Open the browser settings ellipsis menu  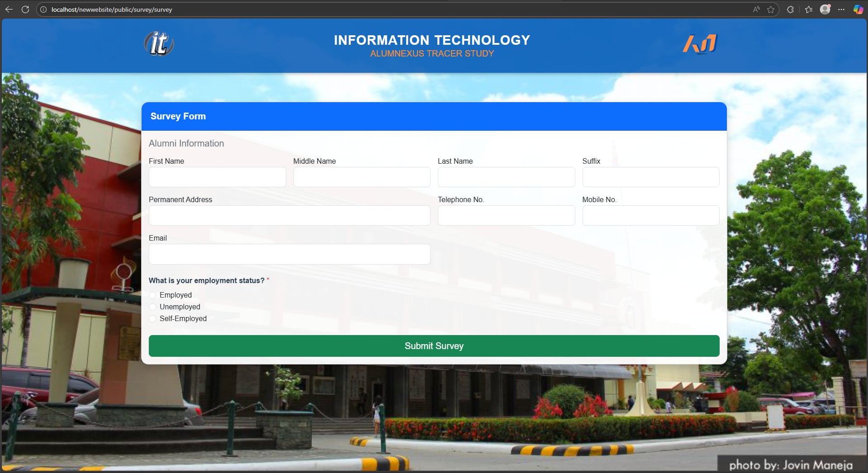tap(842, 9)
